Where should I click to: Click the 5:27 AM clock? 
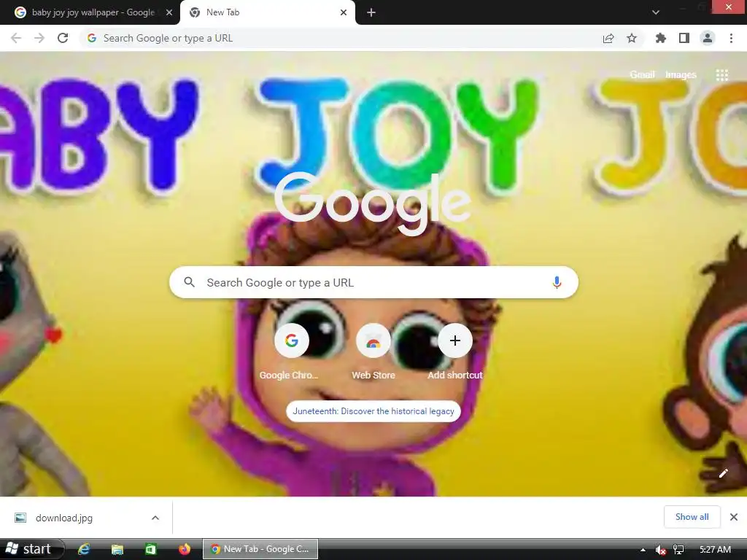click(x=715, y=550)
